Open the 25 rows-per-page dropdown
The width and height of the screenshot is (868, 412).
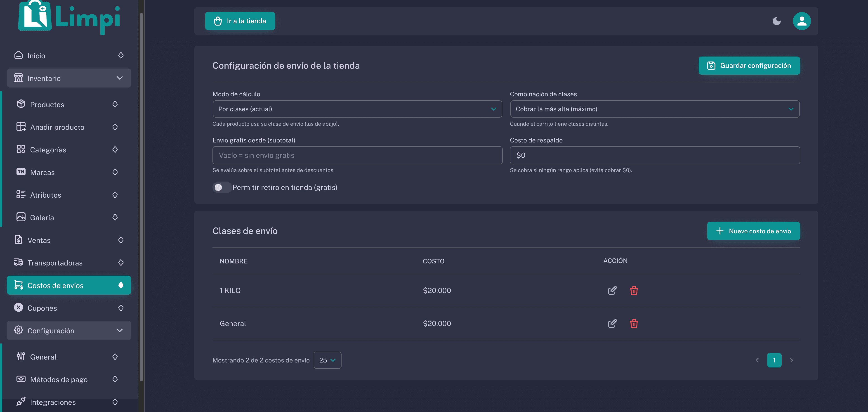[x=327, y=360]
